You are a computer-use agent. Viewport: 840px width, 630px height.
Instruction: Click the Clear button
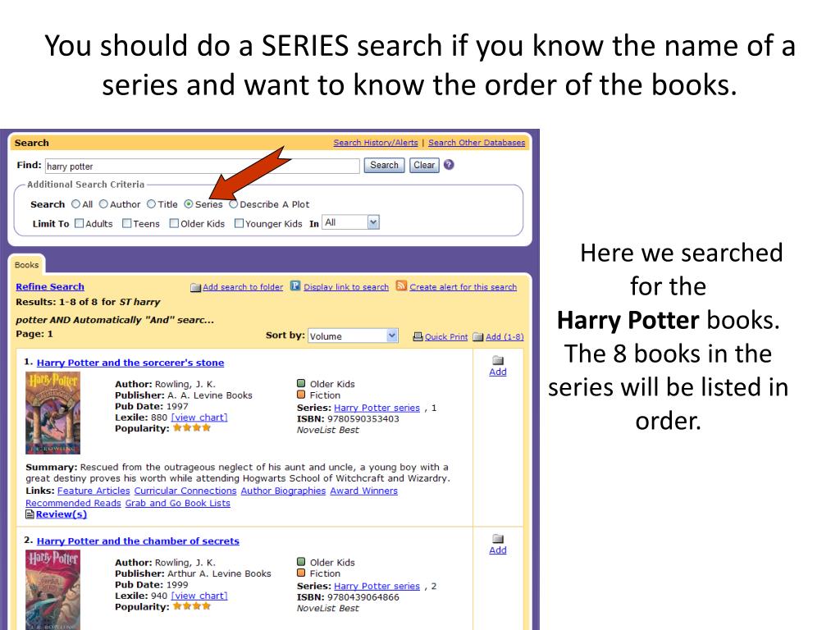[424, 166]
